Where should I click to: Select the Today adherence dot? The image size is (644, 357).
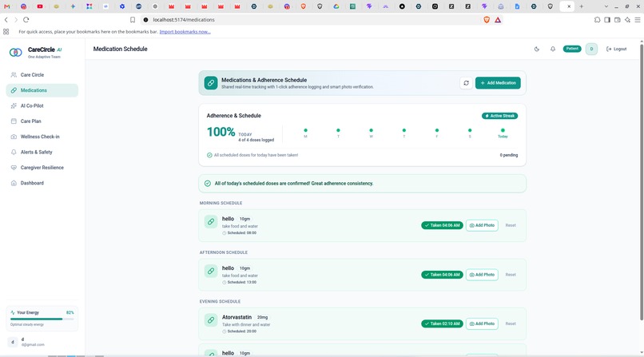(503, 130)
